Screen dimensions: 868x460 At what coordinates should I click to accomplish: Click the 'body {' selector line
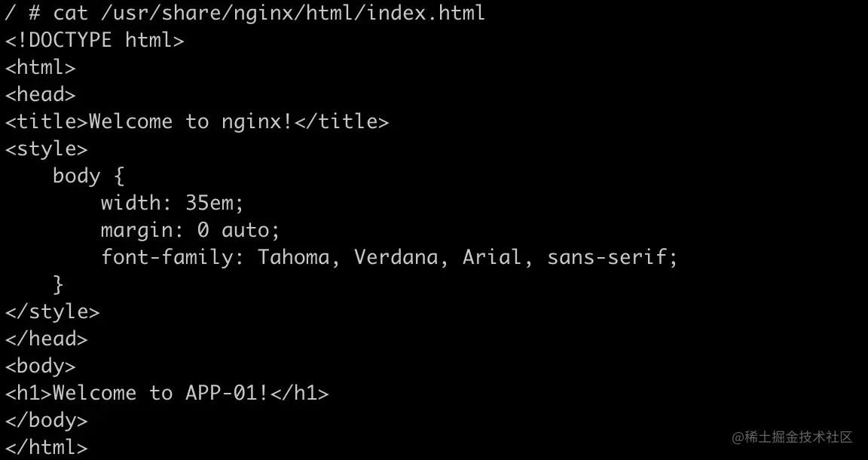tap(89, 176)
